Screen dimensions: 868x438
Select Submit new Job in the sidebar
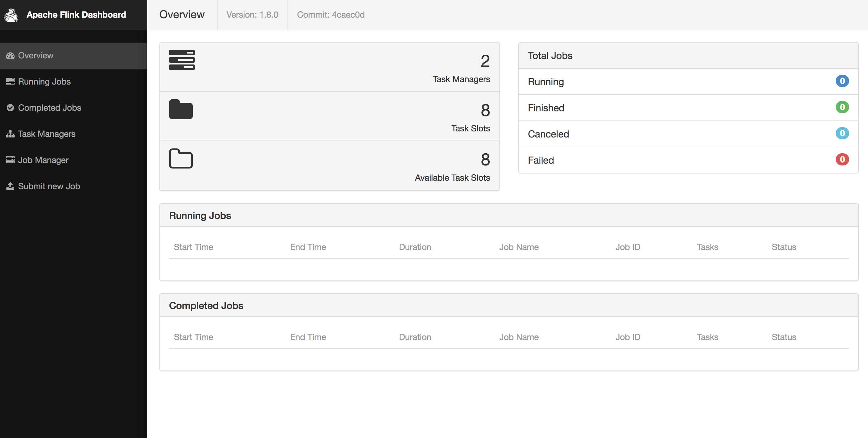(x=74, y=186)
